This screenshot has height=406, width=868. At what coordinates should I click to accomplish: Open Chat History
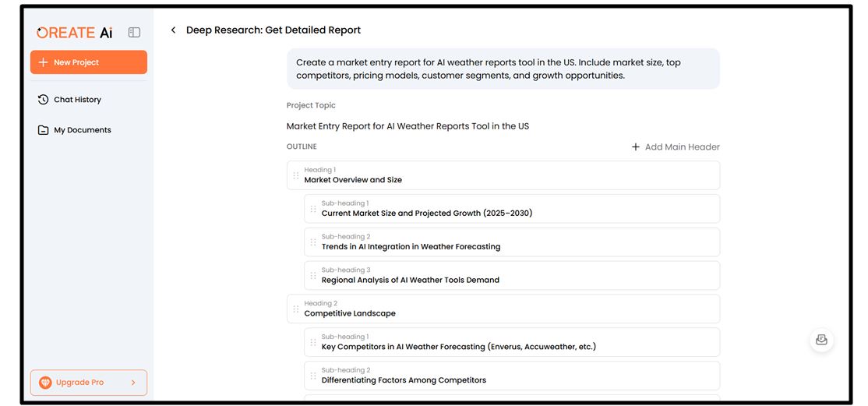pos(77,100)
